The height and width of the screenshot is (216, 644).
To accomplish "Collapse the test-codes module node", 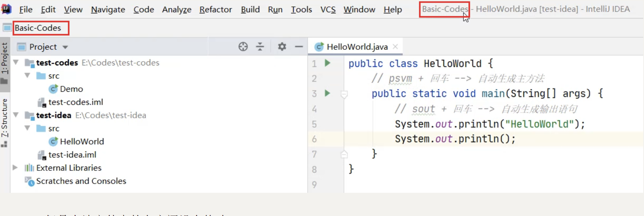I will coord(16,62).
